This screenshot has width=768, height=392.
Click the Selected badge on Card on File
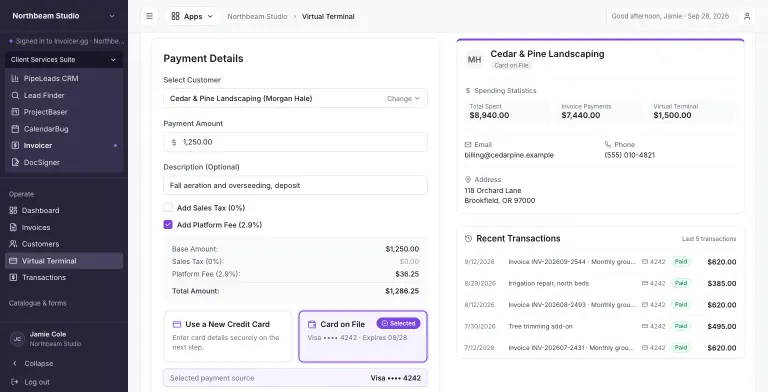click(x=398, y=323)
